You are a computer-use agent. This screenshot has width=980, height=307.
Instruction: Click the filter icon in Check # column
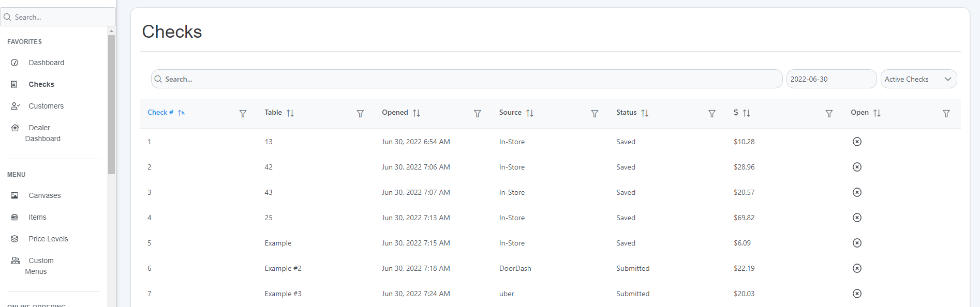click(243, 114)
